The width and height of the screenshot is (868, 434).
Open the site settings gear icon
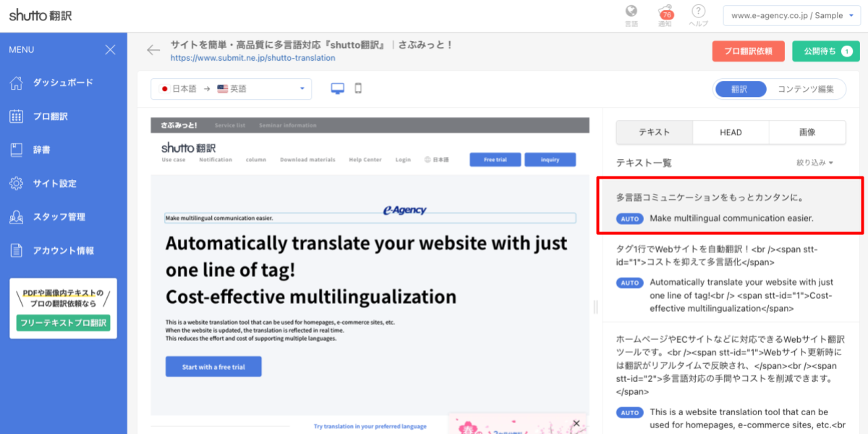coord(17,184)
